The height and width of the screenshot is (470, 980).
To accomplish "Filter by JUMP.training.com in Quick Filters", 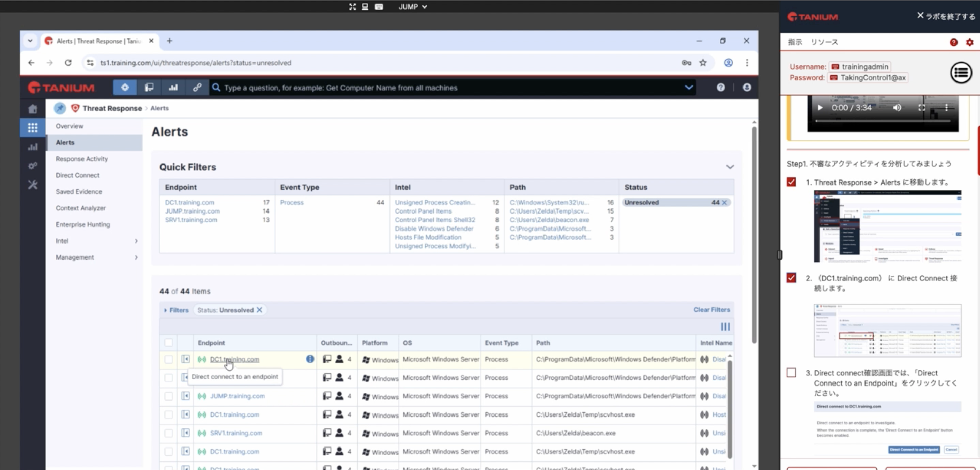I will (x=192, y=211).
